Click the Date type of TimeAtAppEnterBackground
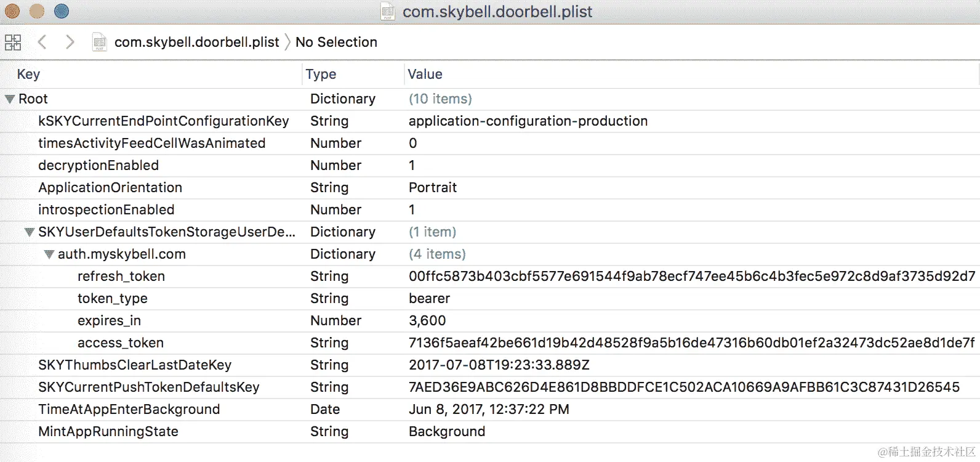980x462 pixels. click(325, 410)
